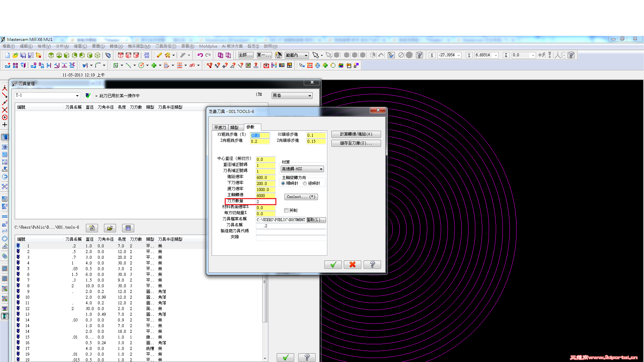This screenshot has width=644, height=362.
Task: Click the Open file folder icon
Action: (15, 55)
